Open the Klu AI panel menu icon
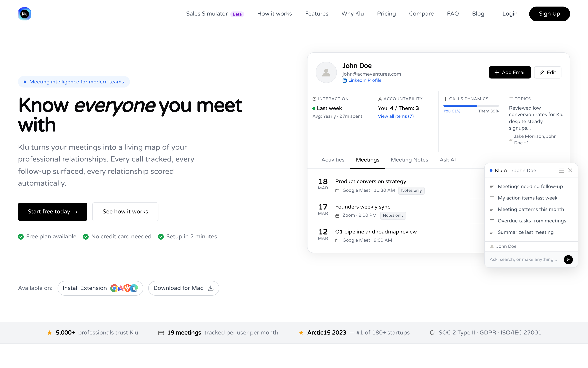 coord(561,170)
